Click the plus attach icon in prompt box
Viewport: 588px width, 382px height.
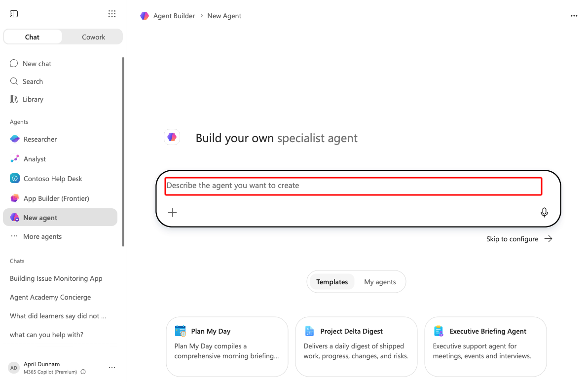click(x=173, y=212)
